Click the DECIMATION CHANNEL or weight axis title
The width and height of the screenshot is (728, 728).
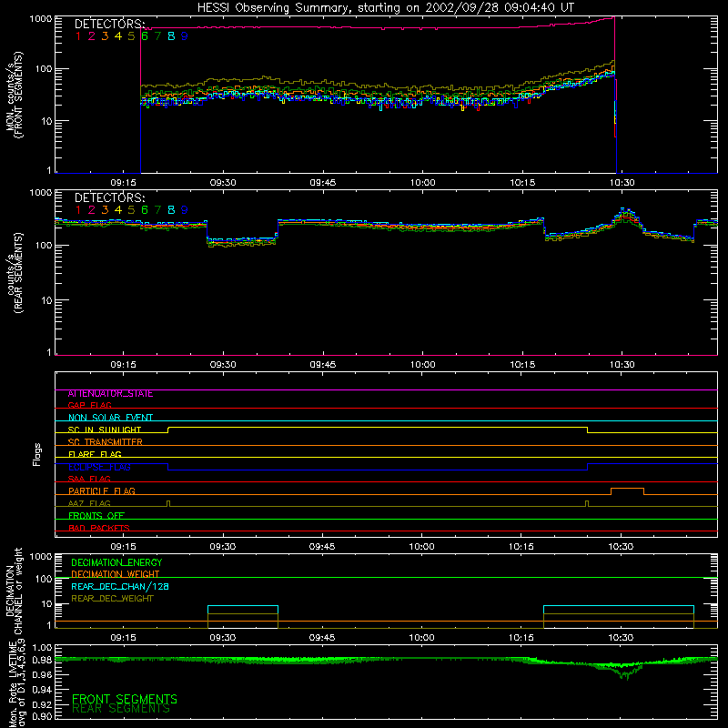(14, 591)
